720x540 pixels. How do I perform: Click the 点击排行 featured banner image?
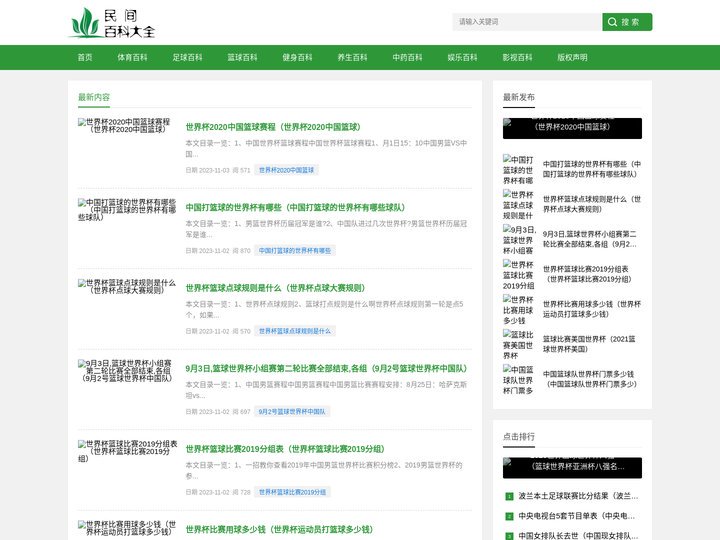[x=572, y=468]
